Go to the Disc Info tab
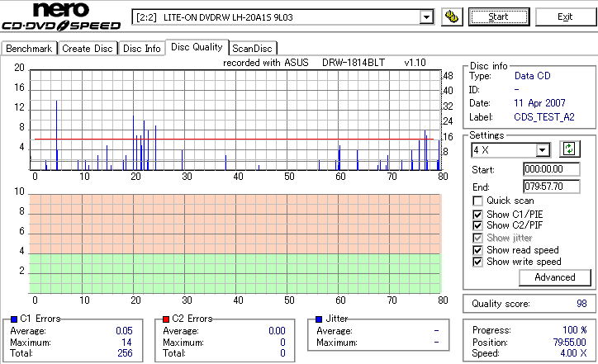 pos(141,49)
